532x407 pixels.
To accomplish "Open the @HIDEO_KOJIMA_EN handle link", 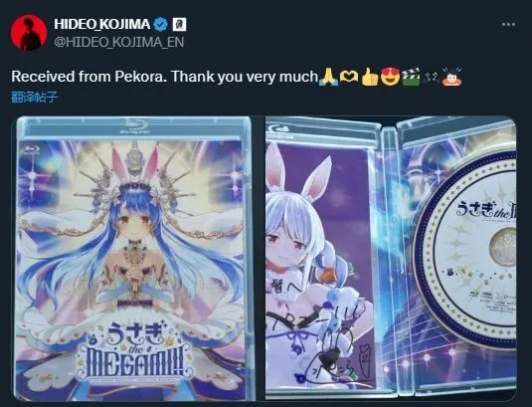I will (x=119, y=42).
